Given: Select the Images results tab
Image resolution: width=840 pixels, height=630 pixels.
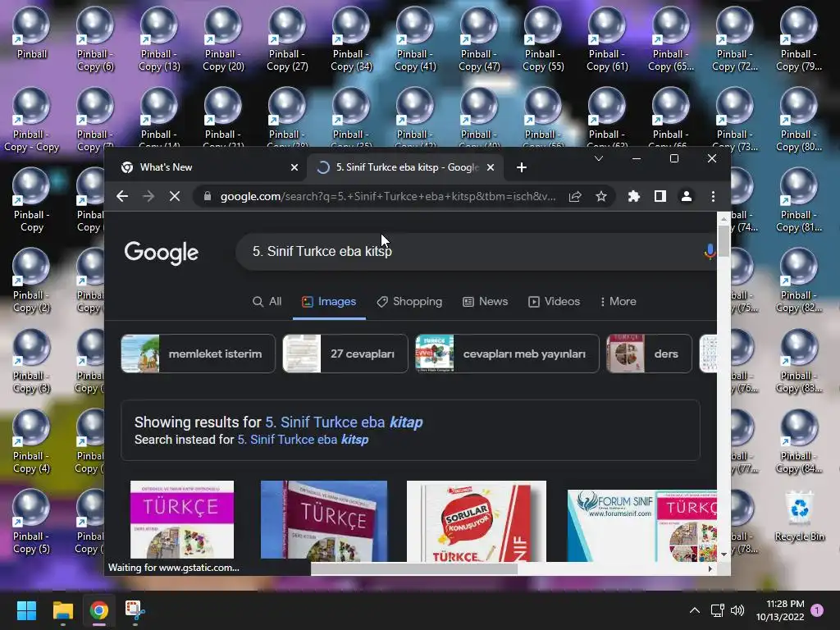Looking at the screenshot, I should tap(329, 302).
